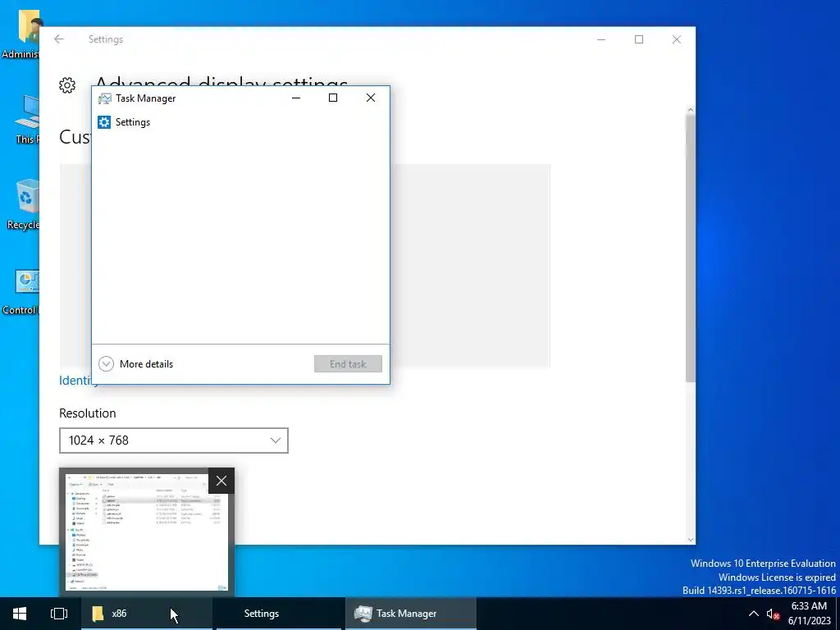This screenshot has width=840, height=630.
Task: Expand More details in Task Manager
Action: tap(136, 363)
